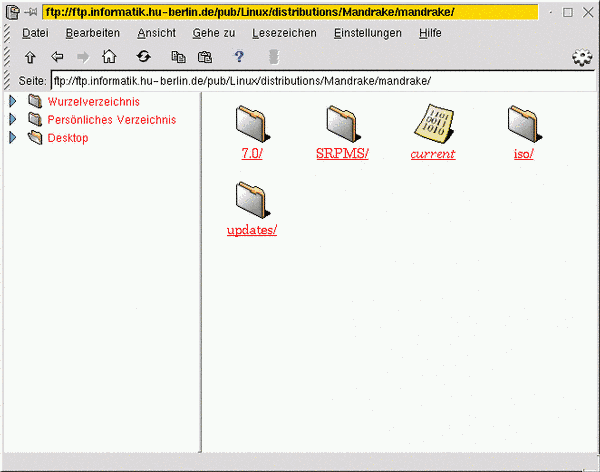Screen dimensions: 600x472
Task: Expand the Persönliches Verzeichnis tree node
Action: coord(13,120)
